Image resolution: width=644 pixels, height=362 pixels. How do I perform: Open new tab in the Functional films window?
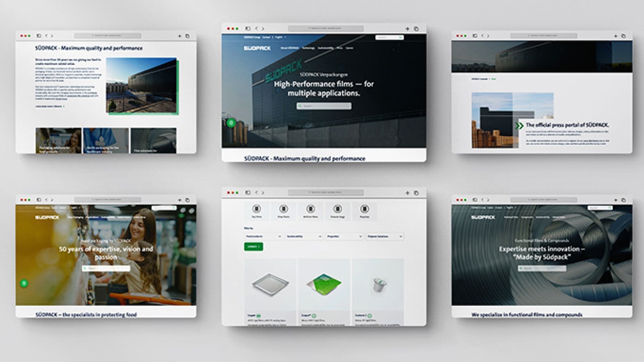[616, 200]
